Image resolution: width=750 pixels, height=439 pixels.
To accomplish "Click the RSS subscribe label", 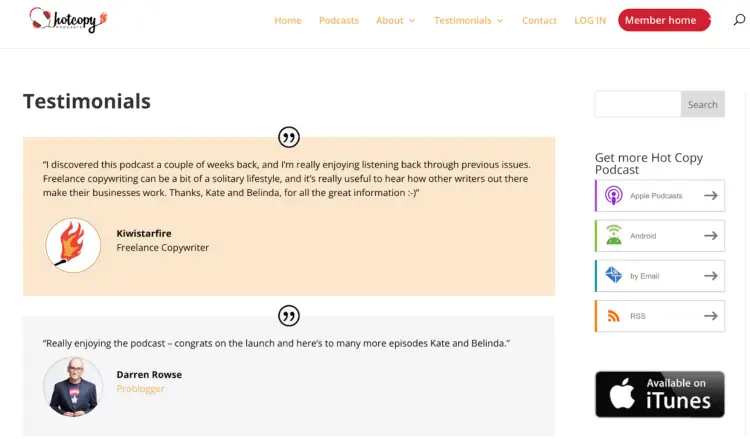I will (x=638, y=316).
